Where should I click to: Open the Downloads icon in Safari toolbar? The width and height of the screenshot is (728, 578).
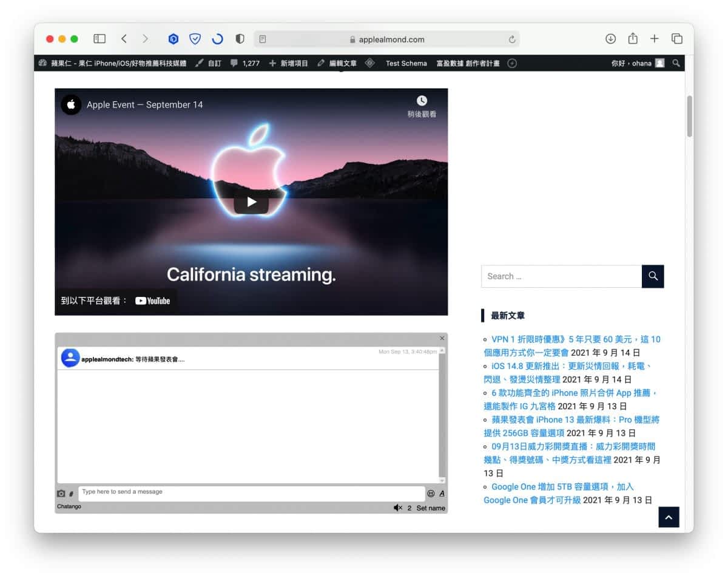click(x=610, y=39)
